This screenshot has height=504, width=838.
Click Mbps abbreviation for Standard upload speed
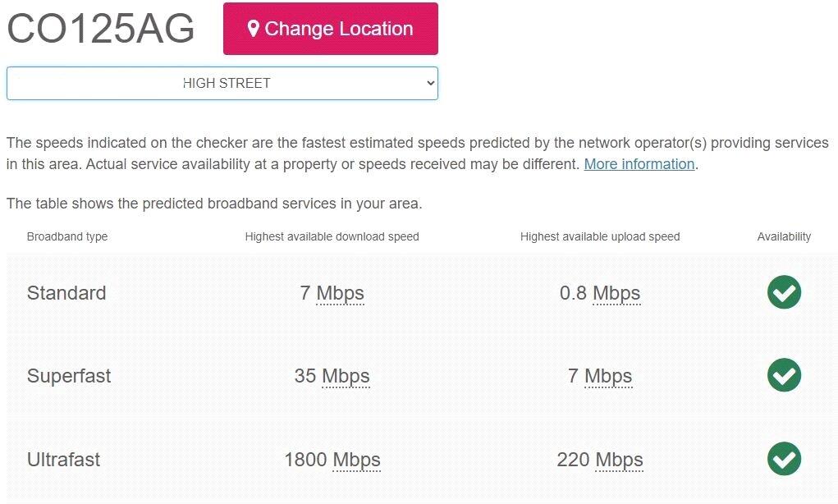616,293
